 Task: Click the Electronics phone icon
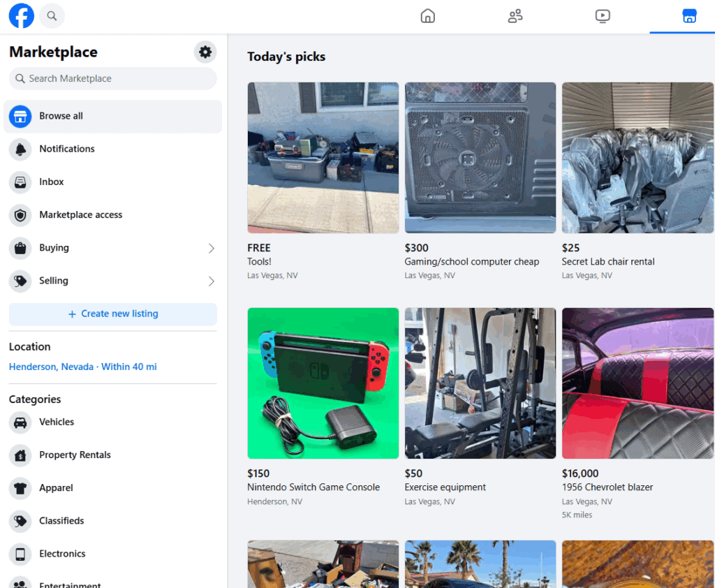(20, 554)
